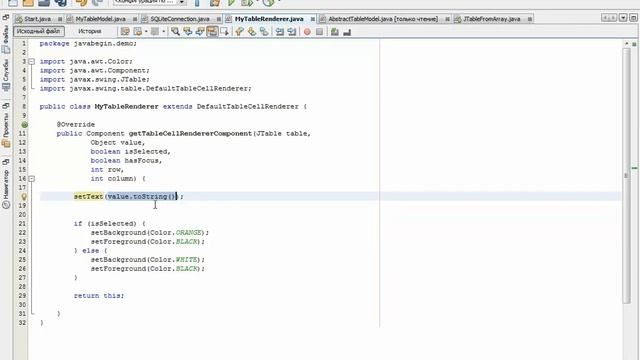Image resolution: width=640 pixels, height=360 pixels.
Task: Close the AbstractTableModel.java tab
Action: click(447, 19)
